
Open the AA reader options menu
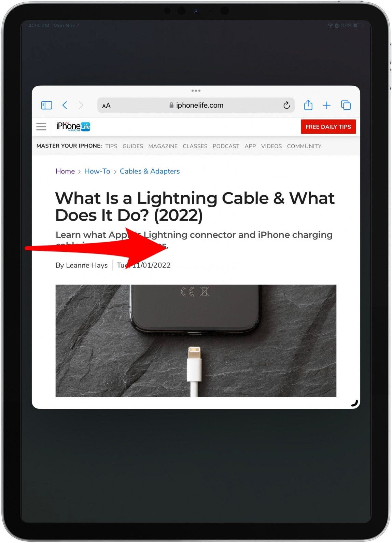pos(106,106)
